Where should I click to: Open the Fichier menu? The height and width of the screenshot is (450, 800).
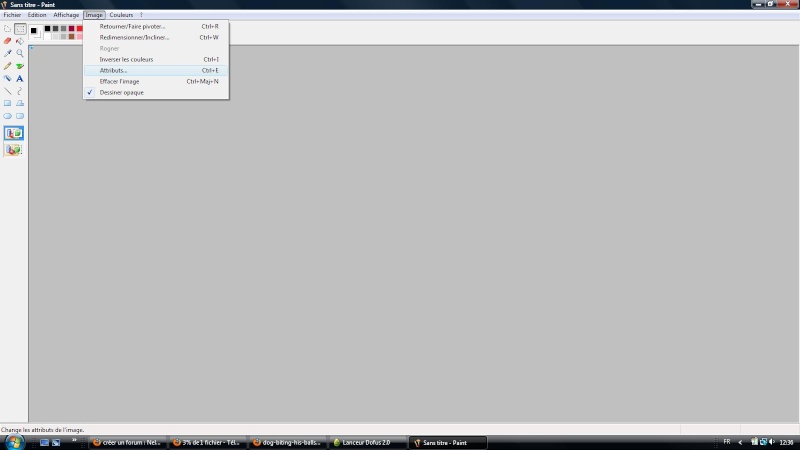tap(12, 15)
